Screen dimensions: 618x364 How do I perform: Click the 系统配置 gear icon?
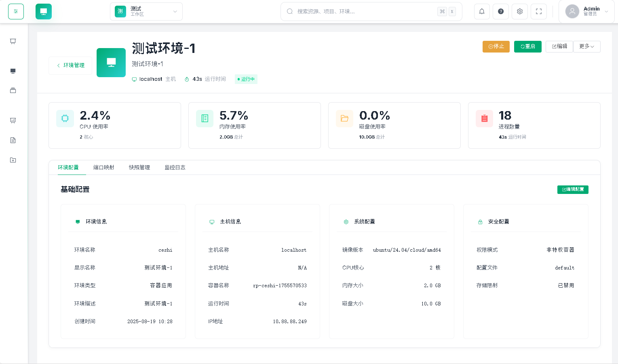(346, 222)
